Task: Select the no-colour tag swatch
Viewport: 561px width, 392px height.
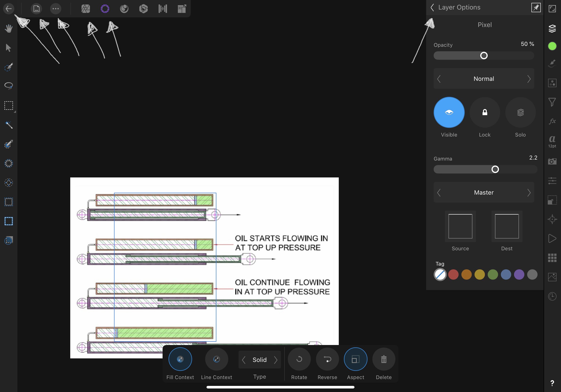Action: [440, 274]
